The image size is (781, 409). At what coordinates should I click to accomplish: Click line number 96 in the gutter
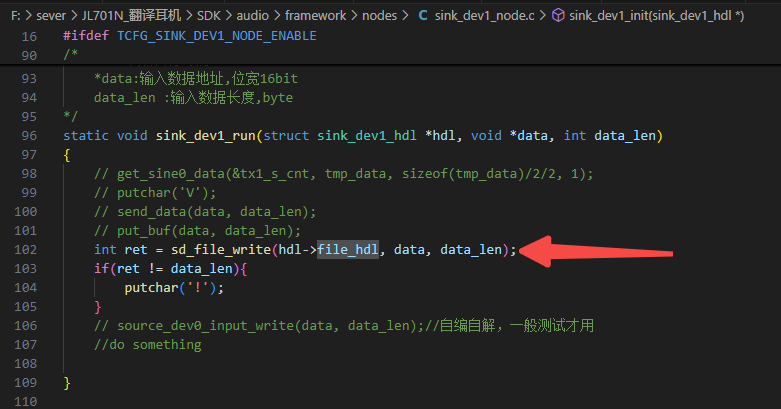tap(29, 136)
